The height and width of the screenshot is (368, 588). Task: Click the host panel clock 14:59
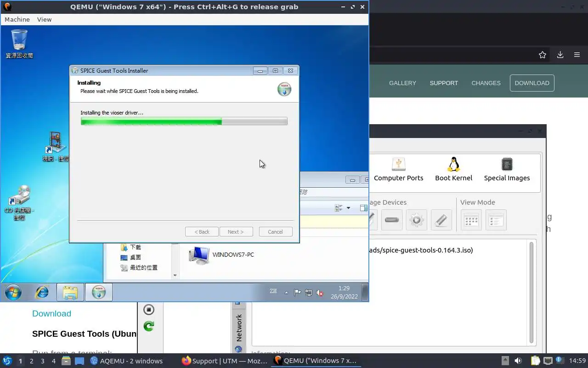tap(577, 361)
